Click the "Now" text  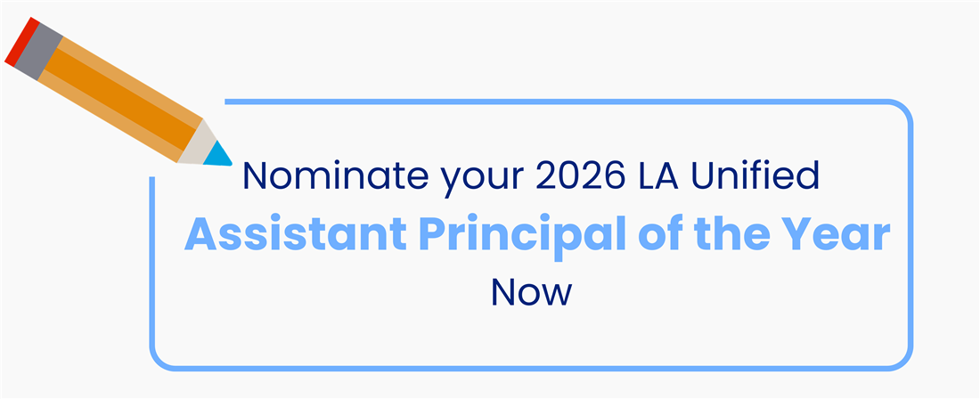(531, 291)
